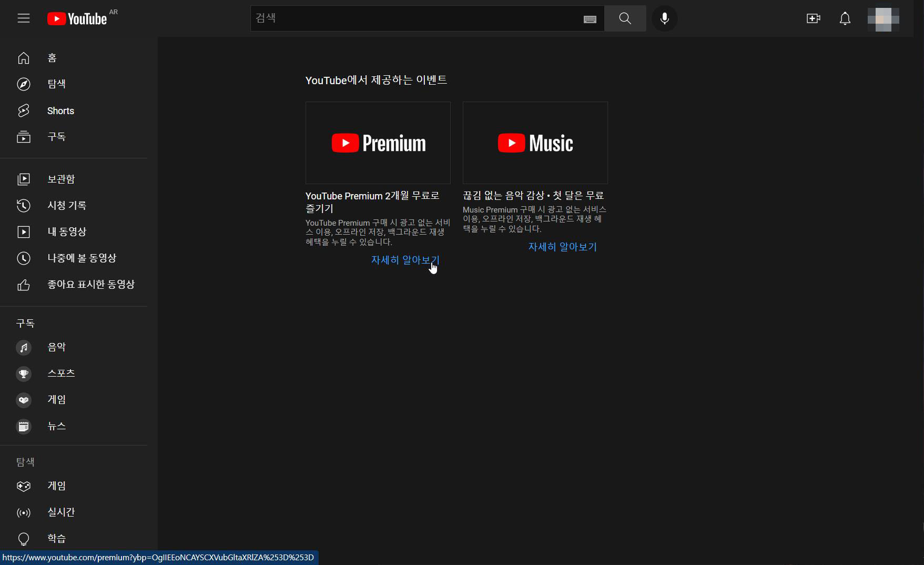Viewport: 924px width, 565px height.
Task: Click the YouTube Music logo thumbnail
Action: (x=535, y=143)
